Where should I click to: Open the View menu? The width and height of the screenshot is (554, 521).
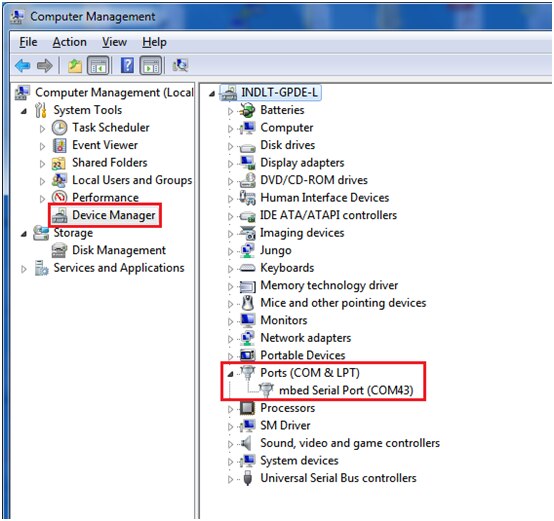click(114, 42)
